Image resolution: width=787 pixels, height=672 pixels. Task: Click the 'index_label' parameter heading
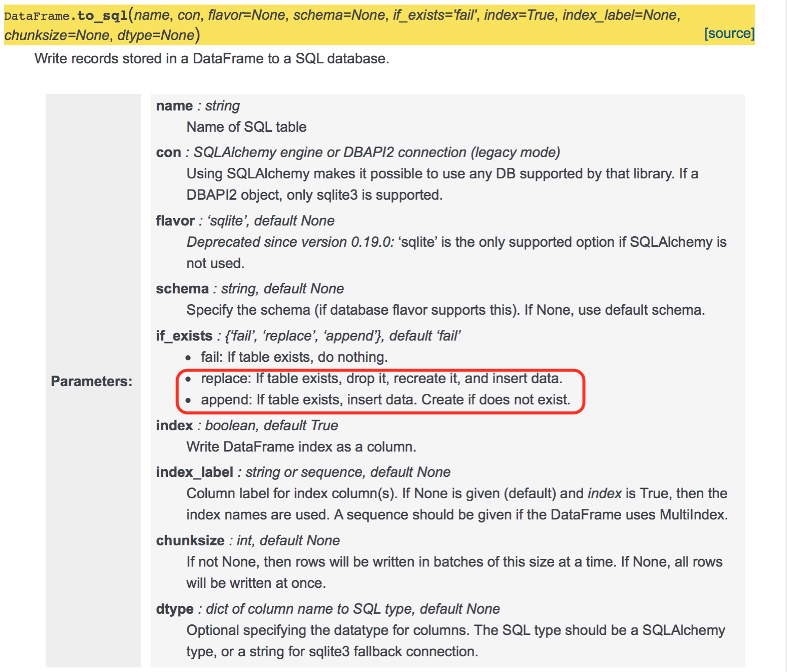[x=194, y=472]
